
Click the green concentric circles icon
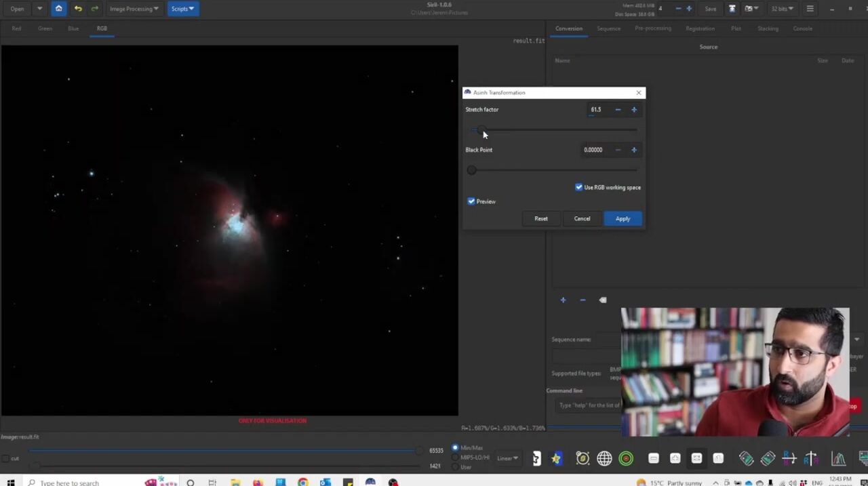click(x=626, y=459)
